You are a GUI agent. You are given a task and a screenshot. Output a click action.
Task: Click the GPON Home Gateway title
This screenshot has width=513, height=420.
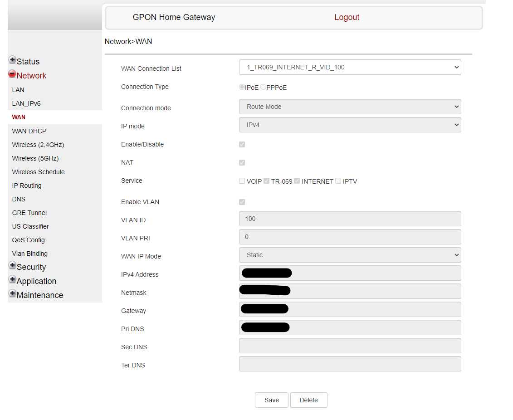[x=174, y=17]
